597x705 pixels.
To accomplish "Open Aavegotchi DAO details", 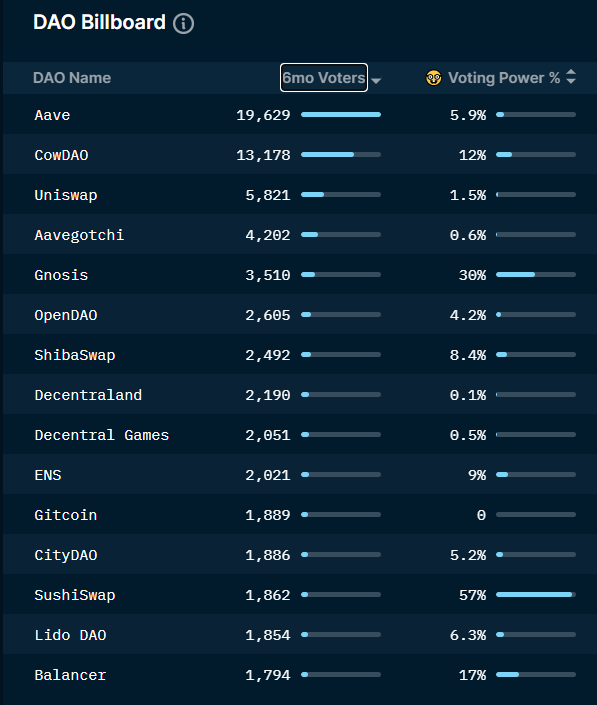I will pyautogui.click(x=300, y=235).
